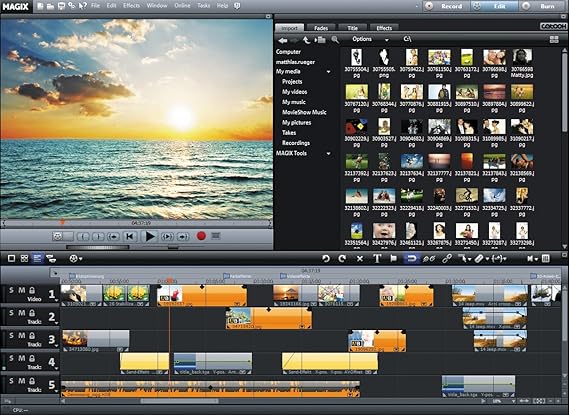Click the speech bubble icon after Help

(237, 6)
